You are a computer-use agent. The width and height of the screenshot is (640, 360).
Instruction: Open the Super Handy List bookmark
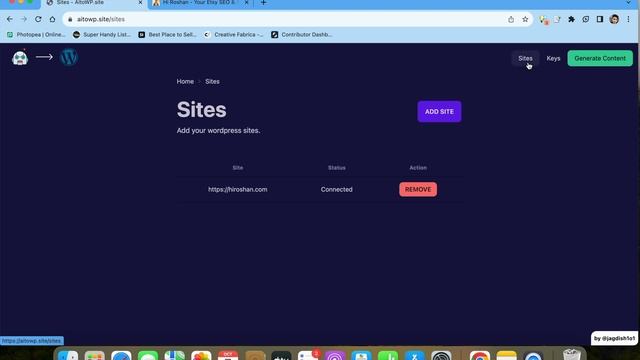click(102, 35)
